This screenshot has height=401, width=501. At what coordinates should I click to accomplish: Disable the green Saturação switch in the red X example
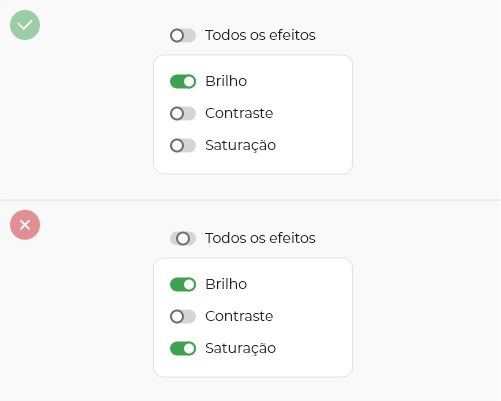[x=183, y=348]
